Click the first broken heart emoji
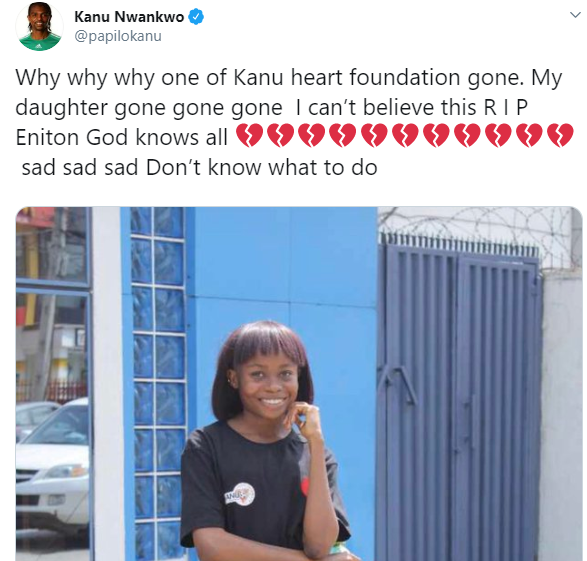This screenshot has height=561, width=587. click(250, 135)
